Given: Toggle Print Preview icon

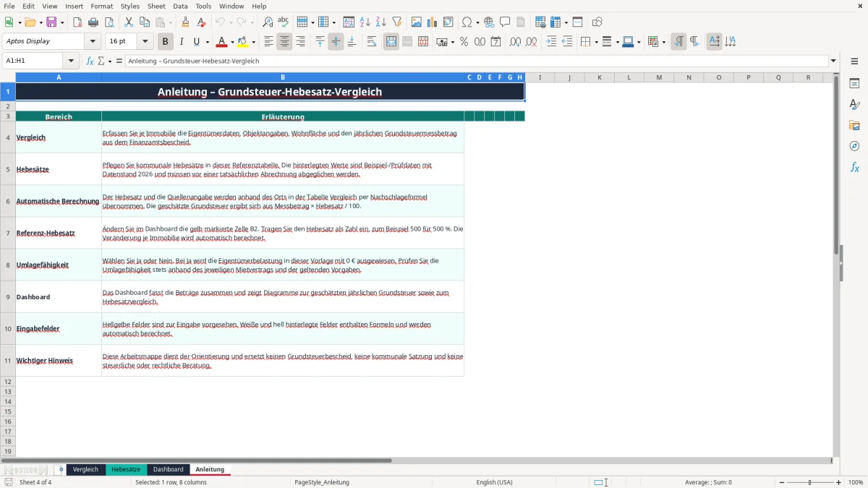Looking at the screenshot, I should (x=109, y=22).
